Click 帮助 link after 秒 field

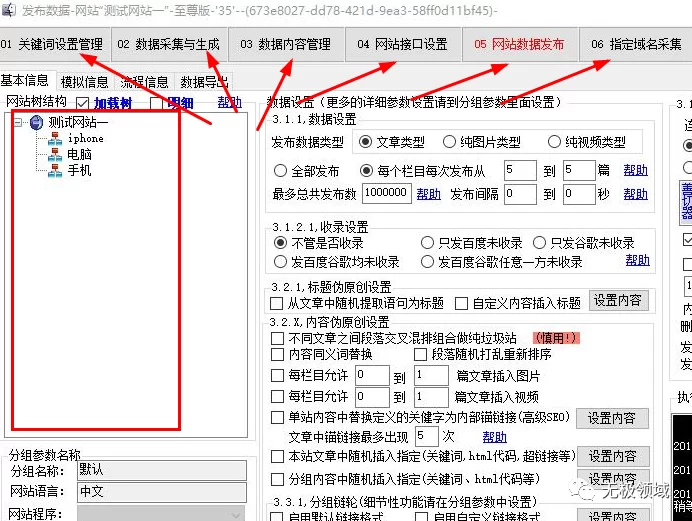pos(636,194)
